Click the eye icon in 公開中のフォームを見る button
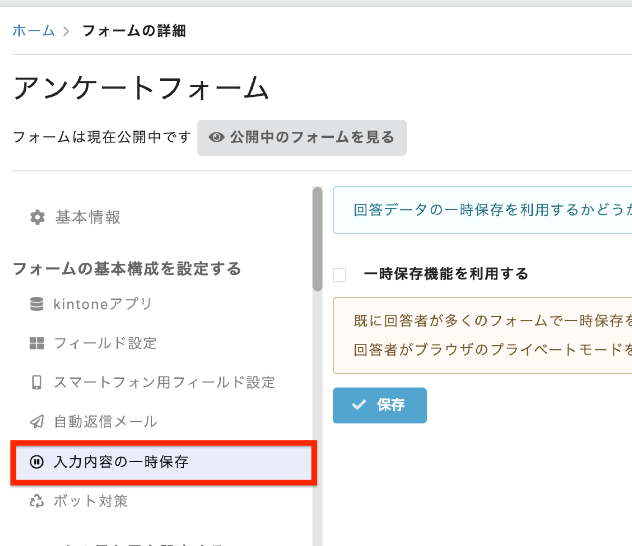632x546 pixels. (216, 137)
